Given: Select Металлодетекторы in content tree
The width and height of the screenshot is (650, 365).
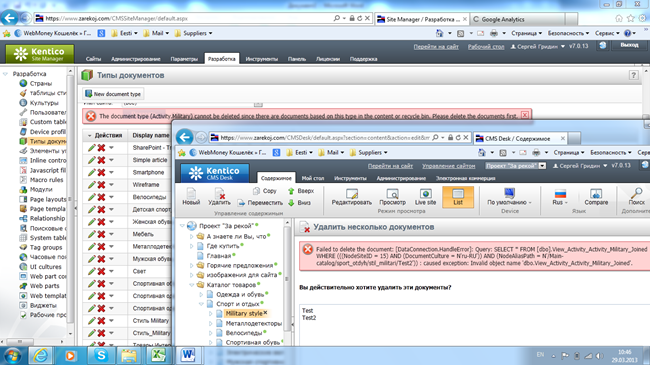Looking at the screenshot, I should 253,324.
